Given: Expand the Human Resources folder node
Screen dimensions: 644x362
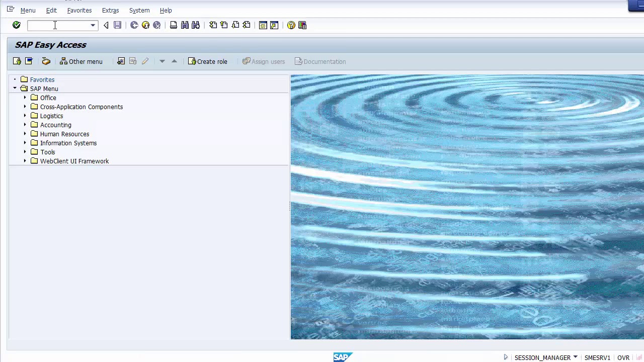Looking at the screenshot, I should (25, 134).
